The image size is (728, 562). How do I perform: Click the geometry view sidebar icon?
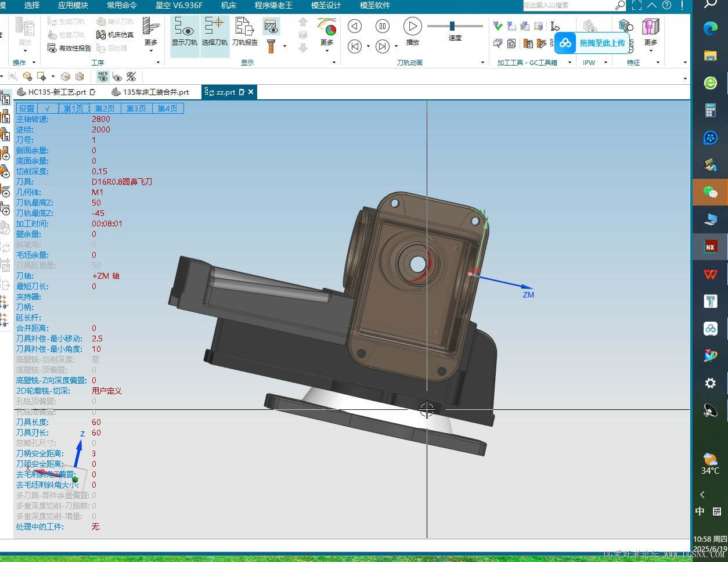point(5,135)
